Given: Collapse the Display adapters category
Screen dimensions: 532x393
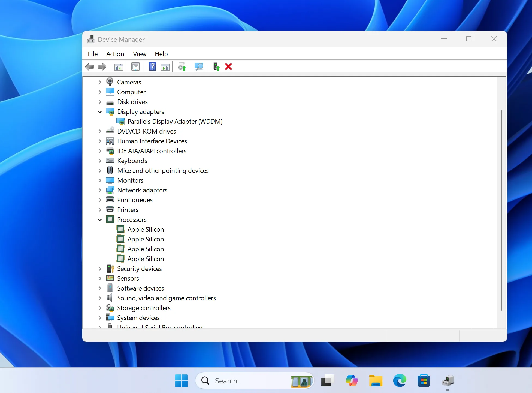Looking at the screenshot, I should pos(100,111).
